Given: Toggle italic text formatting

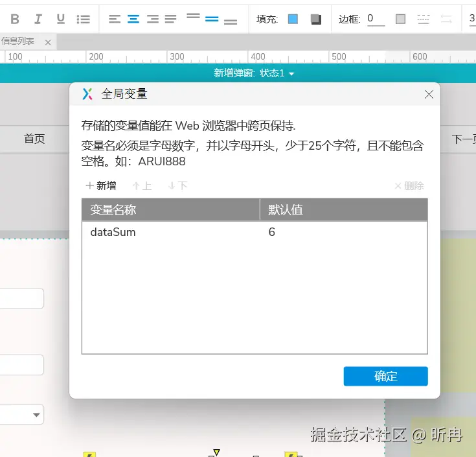Looking at the screenshot, I should pos(38,19).
